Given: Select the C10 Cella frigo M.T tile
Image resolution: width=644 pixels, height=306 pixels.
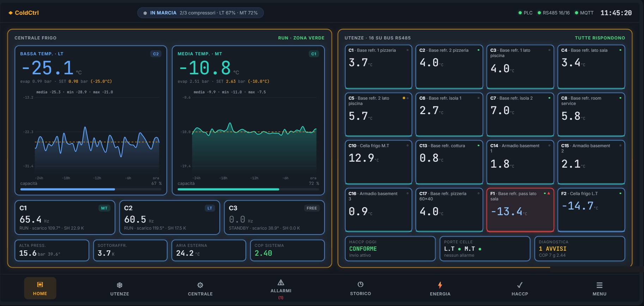Looking at the screenshot, I should click(x=378, y=162).
